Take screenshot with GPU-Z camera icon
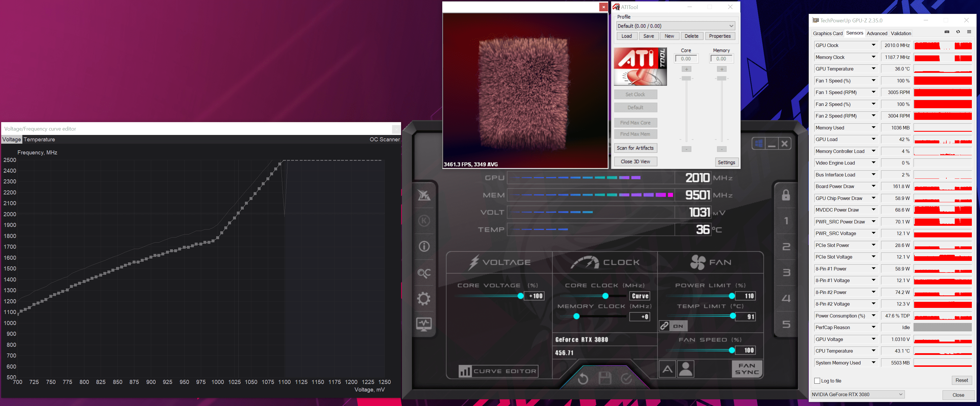Viewport: 980px width, 406px height. (x=947, y=32)
